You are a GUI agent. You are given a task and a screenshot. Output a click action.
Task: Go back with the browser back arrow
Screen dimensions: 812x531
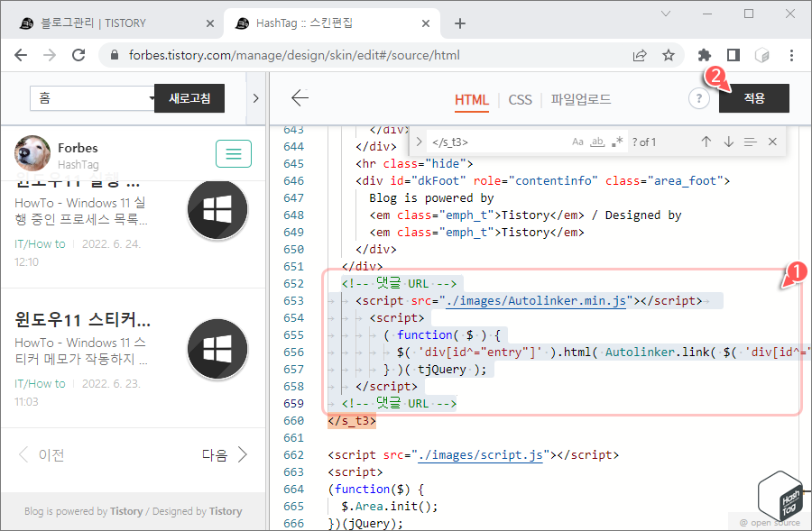pos(21,55)
